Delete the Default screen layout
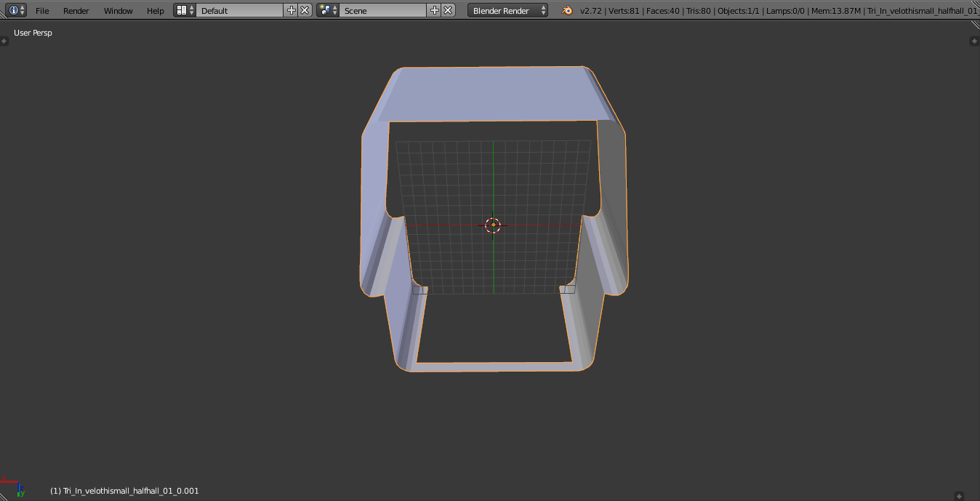The width and height of the screenshot is (980, 501). [x=305, y=10]
